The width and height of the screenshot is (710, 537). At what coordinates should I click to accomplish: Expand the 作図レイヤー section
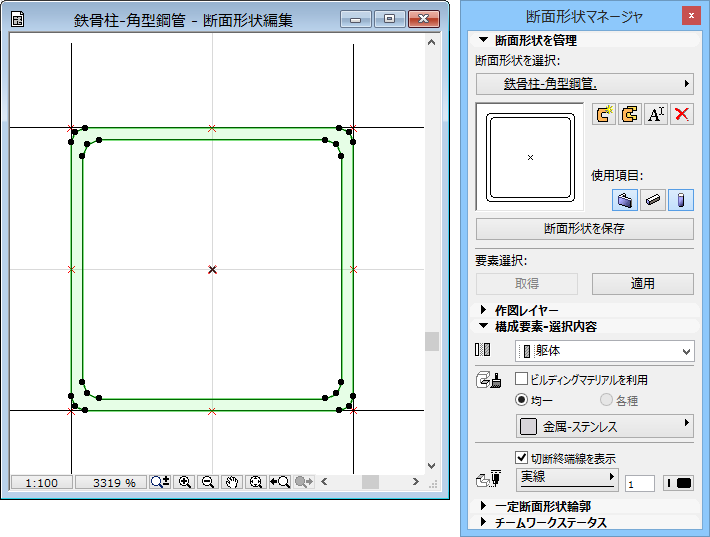[x=484, y=310]
